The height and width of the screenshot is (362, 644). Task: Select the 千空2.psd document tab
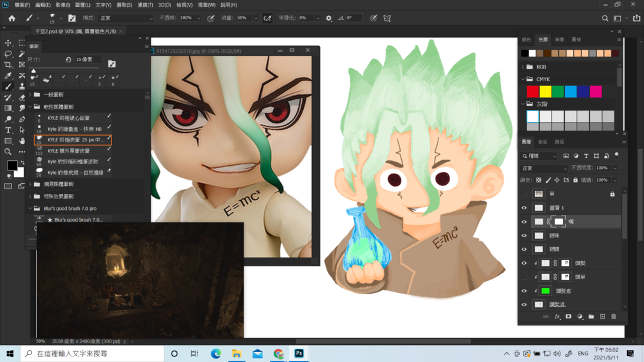[x=75, y=31]
